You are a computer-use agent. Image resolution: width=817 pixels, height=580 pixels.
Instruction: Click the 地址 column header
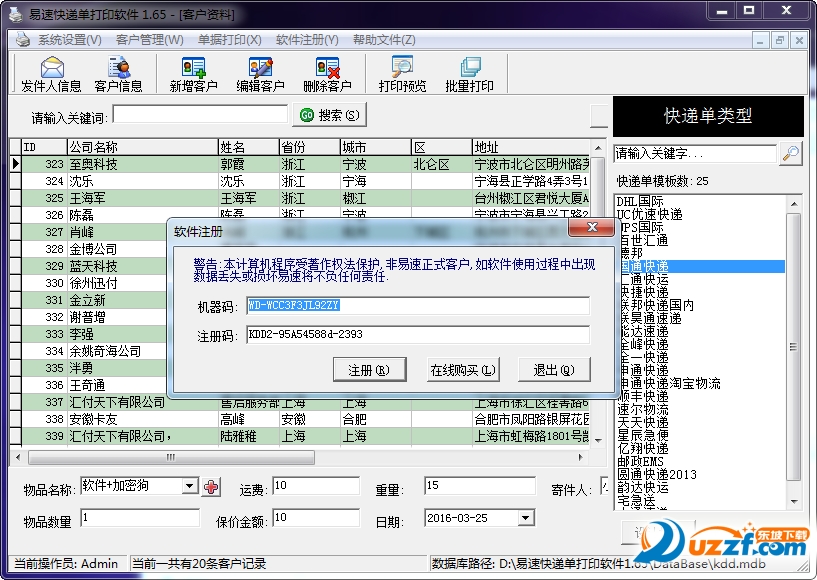(x=531, y=147)
